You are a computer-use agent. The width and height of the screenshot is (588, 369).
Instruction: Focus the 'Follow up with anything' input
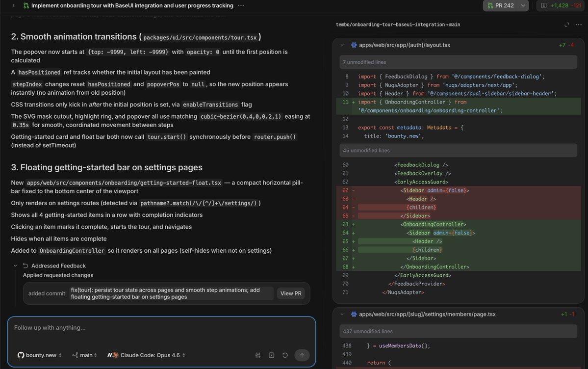click(161, 328)
